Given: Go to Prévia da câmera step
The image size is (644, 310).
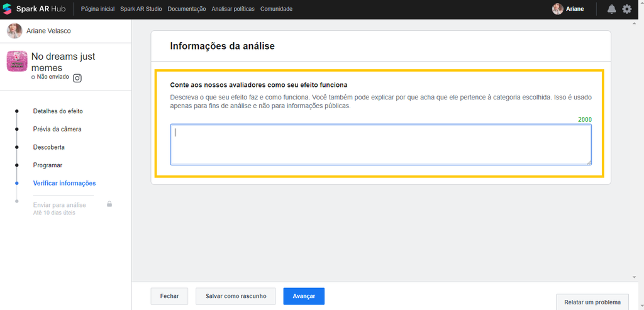Looking at the screenshot, I should 57,130.
